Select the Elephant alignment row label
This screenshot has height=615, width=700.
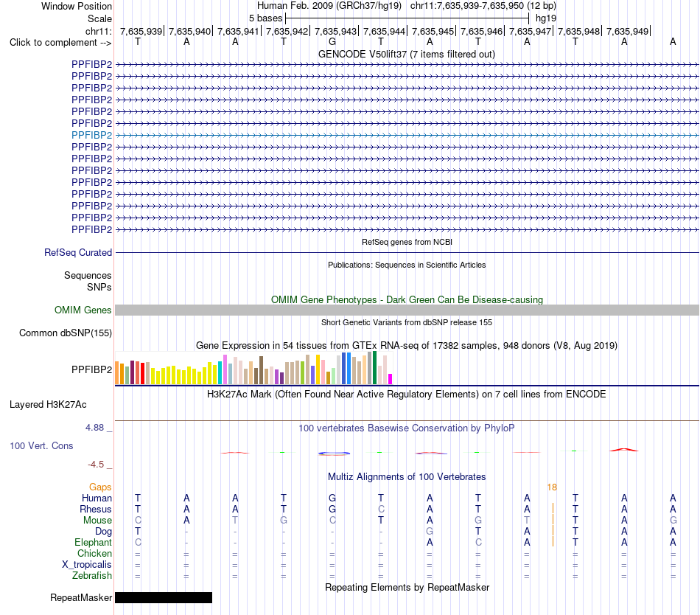tap(93, 542)
